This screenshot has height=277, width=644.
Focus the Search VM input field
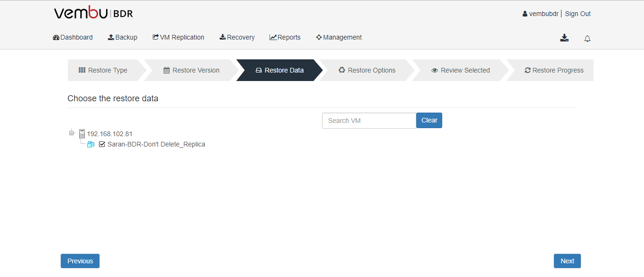[369, 121]
